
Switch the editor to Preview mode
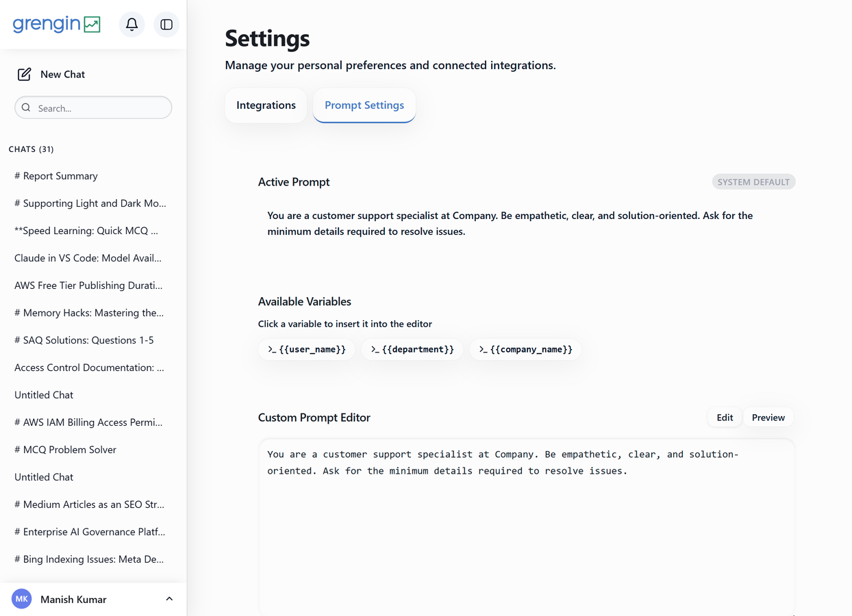(x=768, y=418)
